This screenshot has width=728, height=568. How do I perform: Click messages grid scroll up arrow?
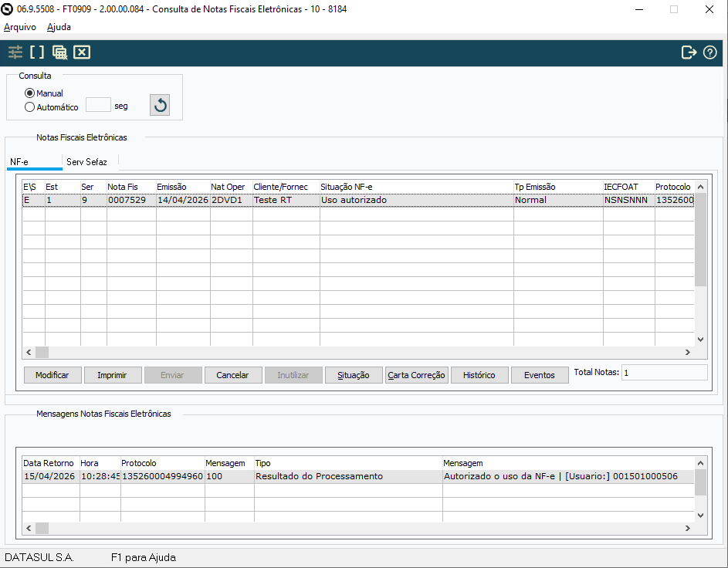(701, 463)
